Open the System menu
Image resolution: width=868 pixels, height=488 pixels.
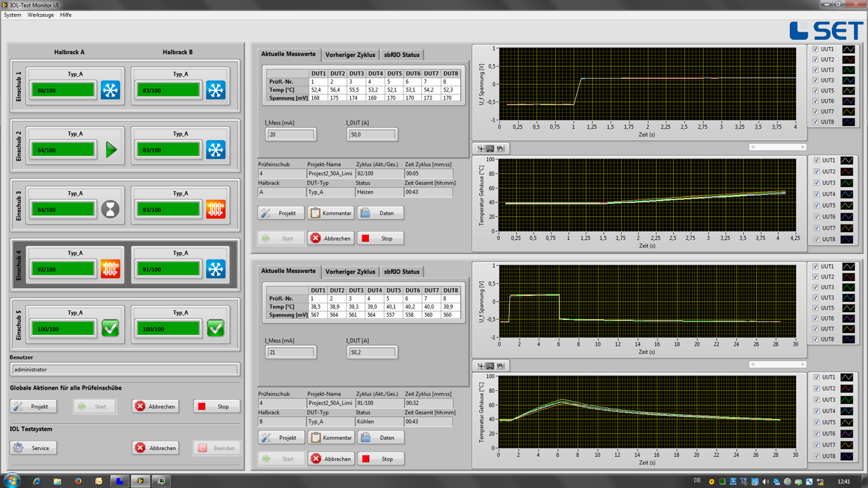point(13,15)
